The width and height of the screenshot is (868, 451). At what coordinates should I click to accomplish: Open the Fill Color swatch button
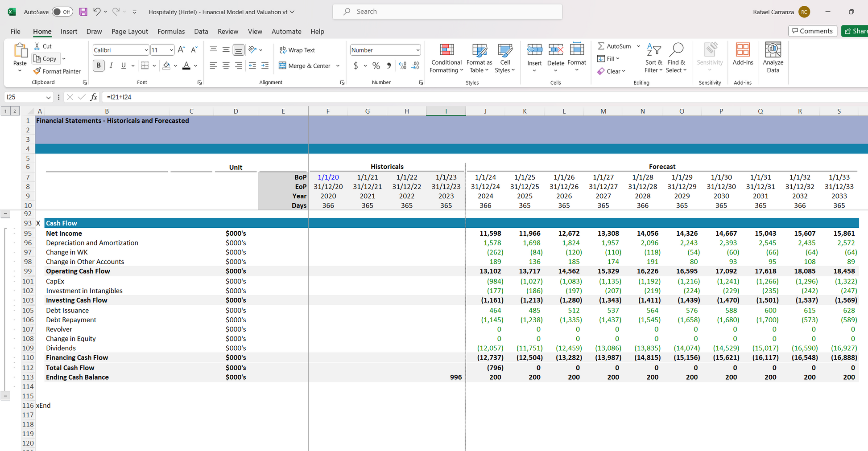pos(166,66)
